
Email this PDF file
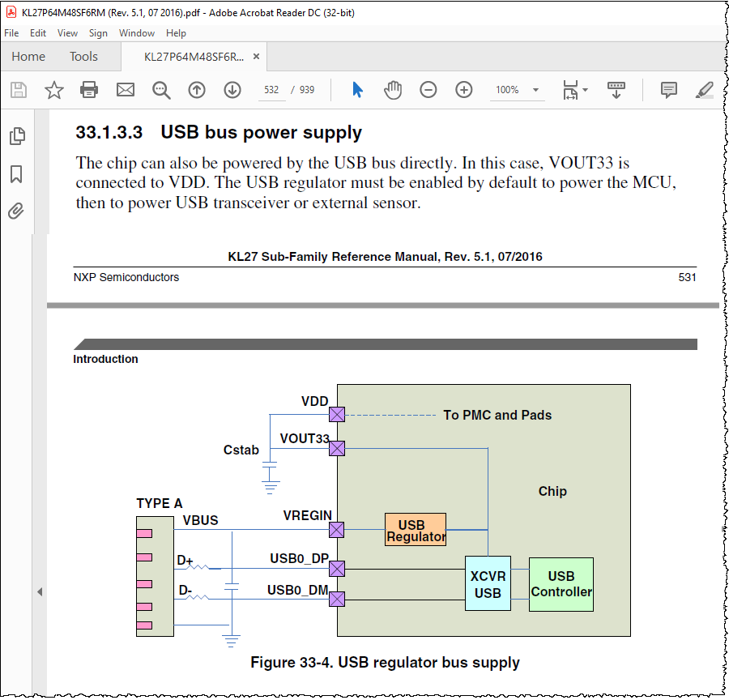pyautogui.click(x=125, y=90)
